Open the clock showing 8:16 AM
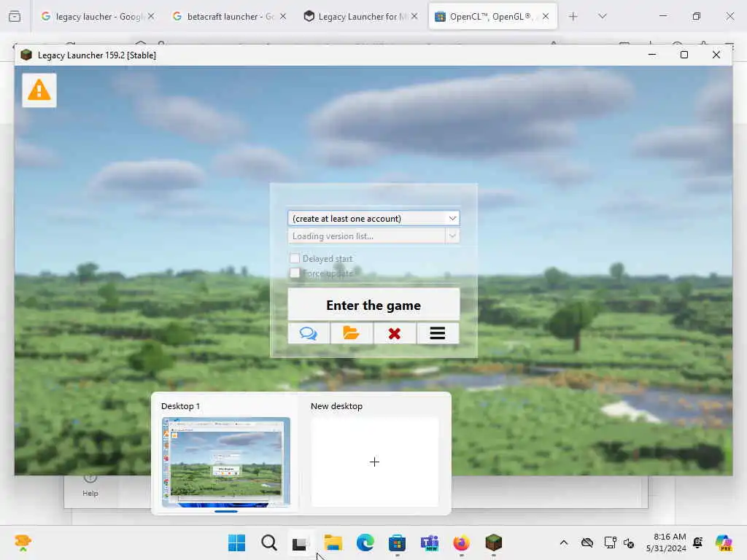747x560 pixels. click(666, 542)
